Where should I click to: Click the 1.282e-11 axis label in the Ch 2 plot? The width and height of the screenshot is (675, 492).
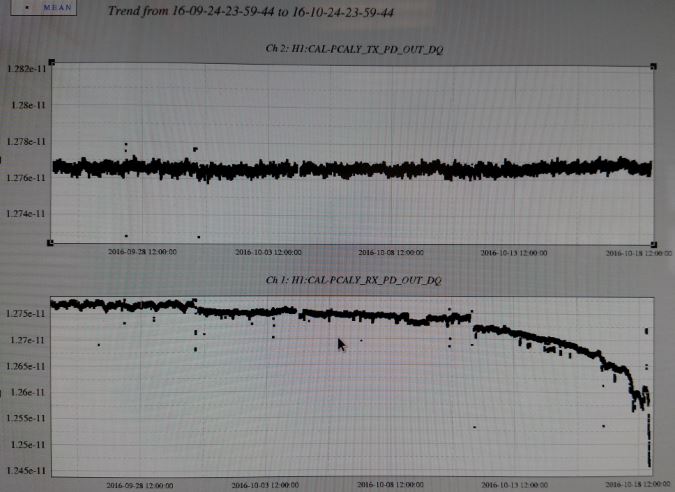tap(26, 68)
